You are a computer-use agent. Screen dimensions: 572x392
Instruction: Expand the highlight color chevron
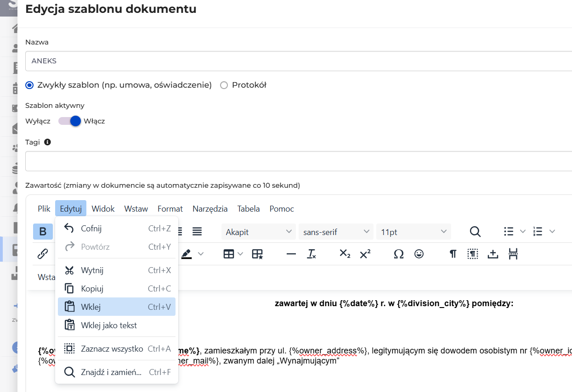(x=200, y=254)
